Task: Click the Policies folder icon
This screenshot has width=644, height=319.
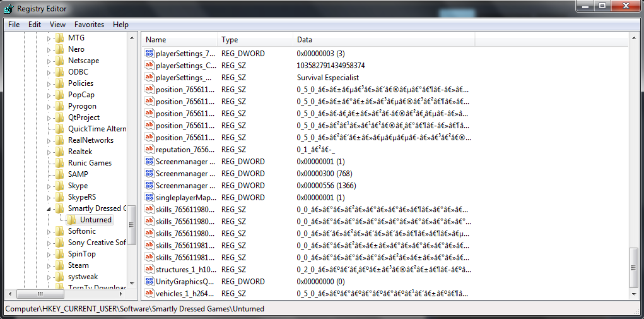Action: click(x=59, y=83)
